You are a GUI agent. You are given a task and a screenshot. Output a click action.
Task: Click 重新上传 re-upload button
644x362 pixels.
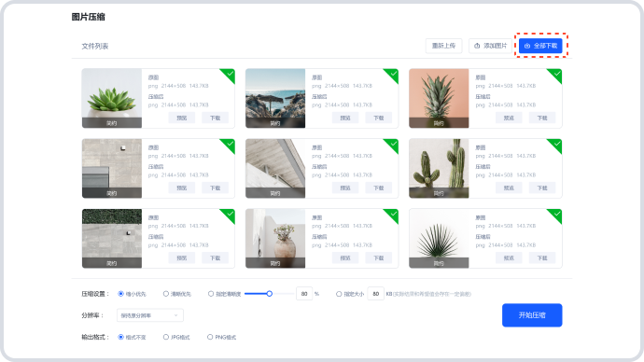pos(443,46)
